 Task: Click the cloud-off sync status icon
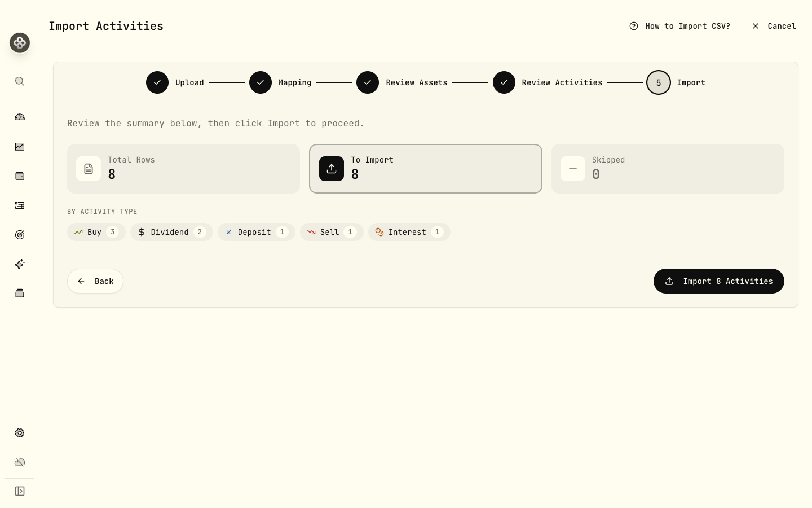click(x=20, y=462)
